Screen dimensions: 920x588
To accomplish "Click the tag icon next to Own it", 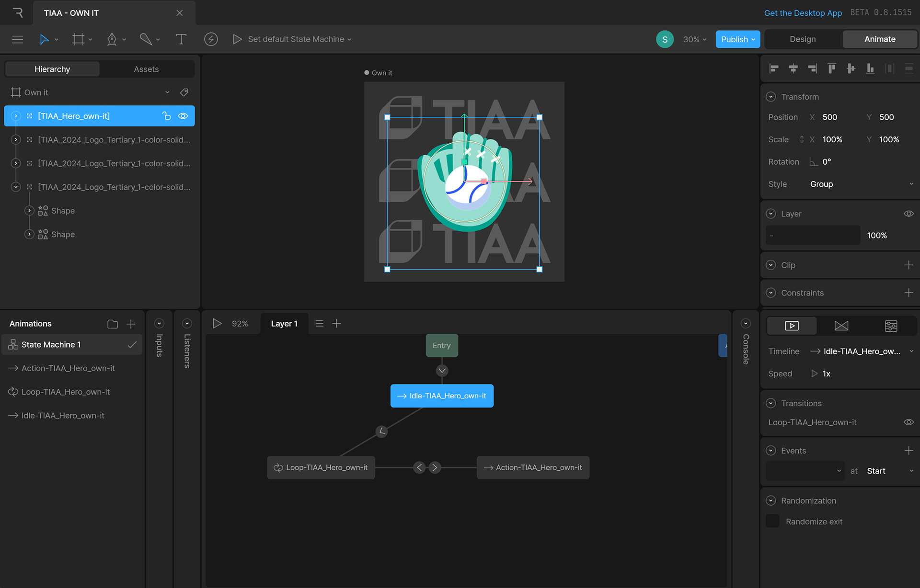I will tap(184, 92).
